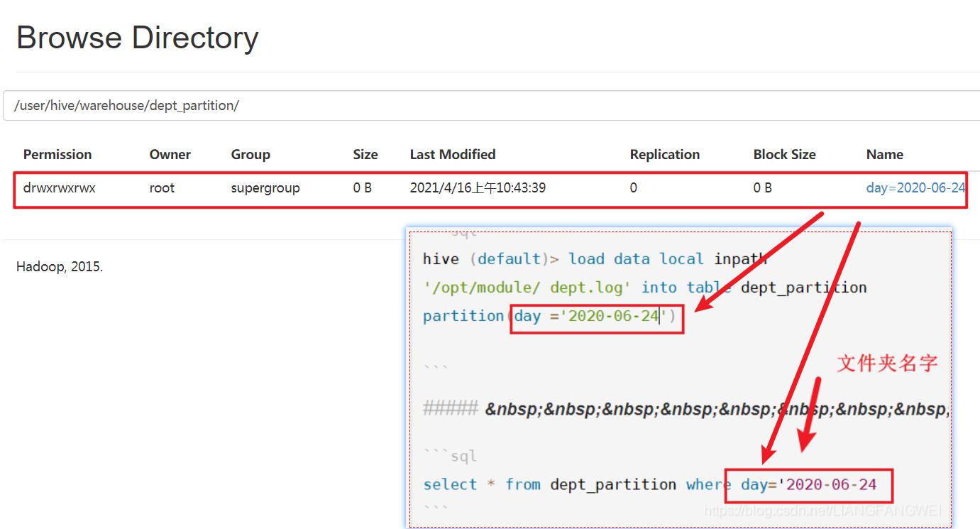Click the '/opt/module/ dept.log' path string
980x529 pixels.
pyautogui.click(x=527, y=288)
